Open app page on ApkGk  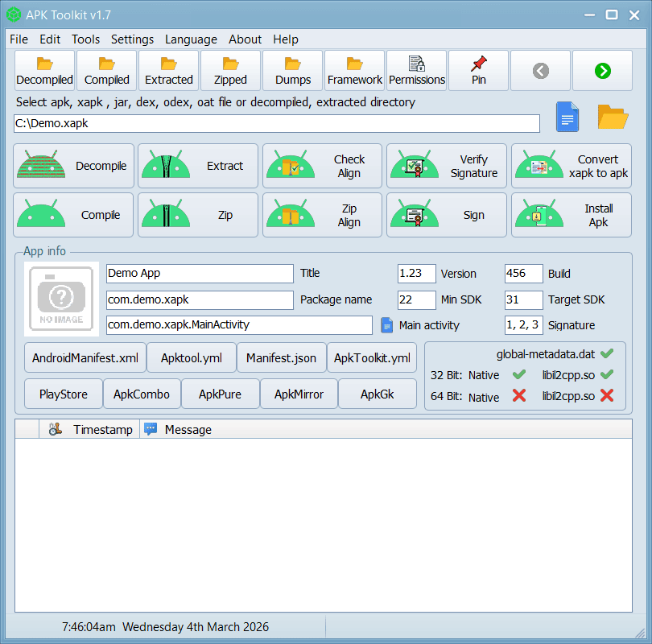click(378, 394)
